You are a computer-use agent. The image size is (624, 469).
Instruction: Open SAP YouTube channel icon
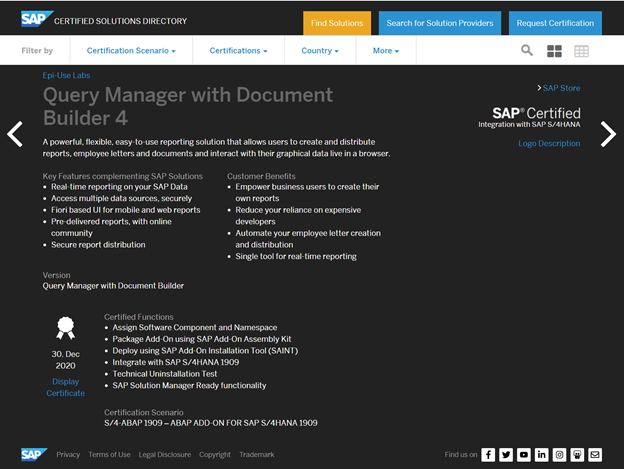pos(524,455)
